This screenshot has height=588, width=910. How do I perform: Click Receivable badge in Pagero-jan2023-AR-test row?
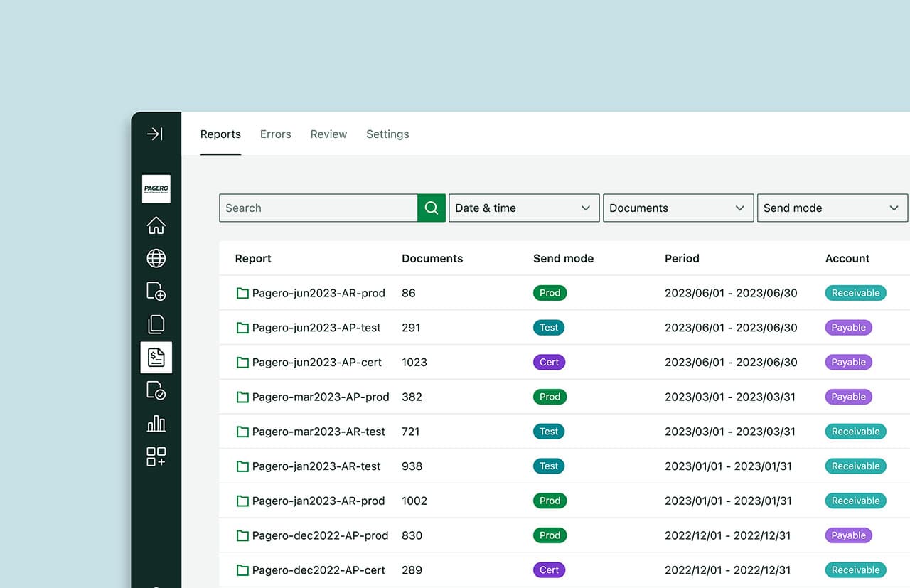coord(855,466)
